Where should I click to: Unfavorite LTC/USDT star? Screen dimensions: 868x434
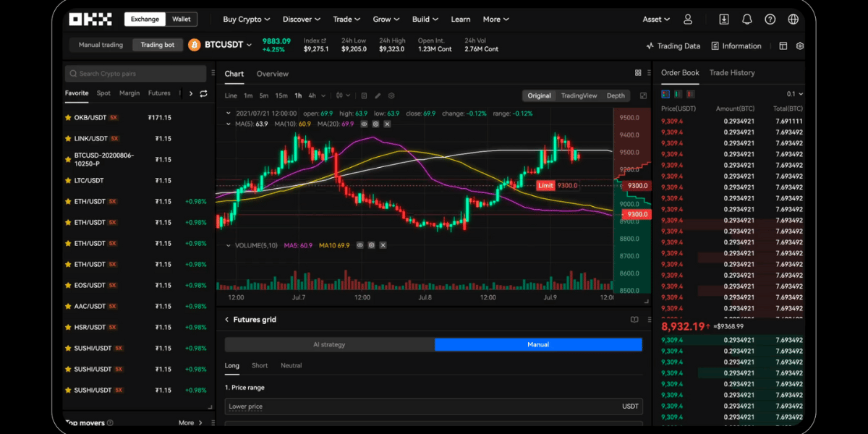(68, 180)
